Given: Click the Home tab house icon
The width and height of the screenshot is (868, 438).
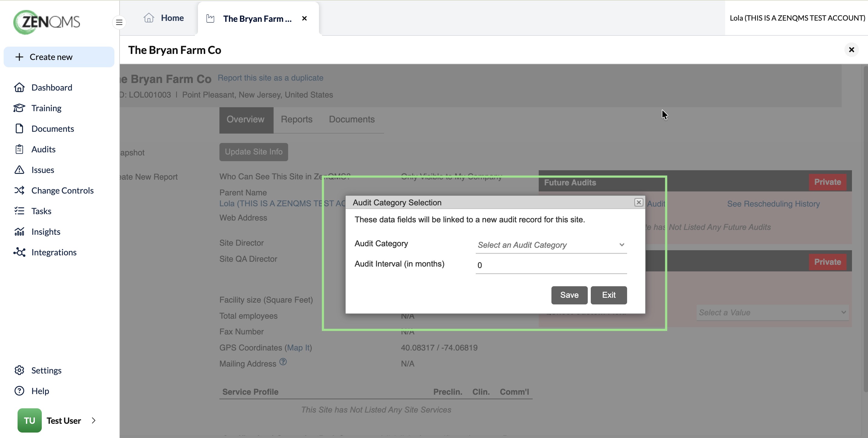Looking at the screenshot, I should tap(149, 18).
